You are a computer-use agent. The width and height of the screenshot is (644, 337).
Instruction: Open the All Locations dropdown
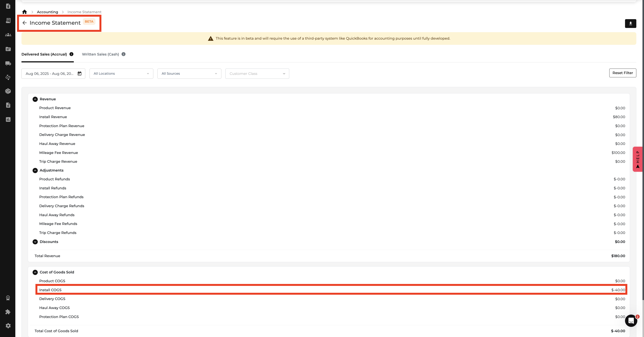121,74
